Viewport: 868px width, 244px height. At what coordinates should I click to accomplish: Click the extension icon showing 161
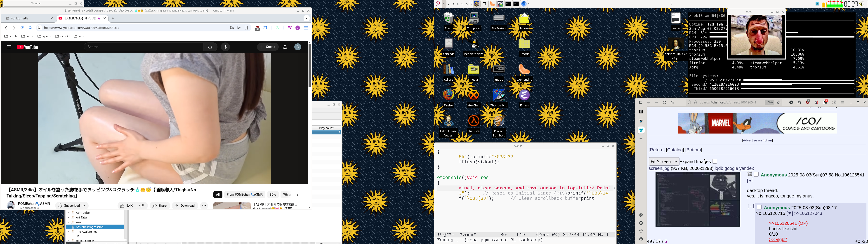pos(257,28)
